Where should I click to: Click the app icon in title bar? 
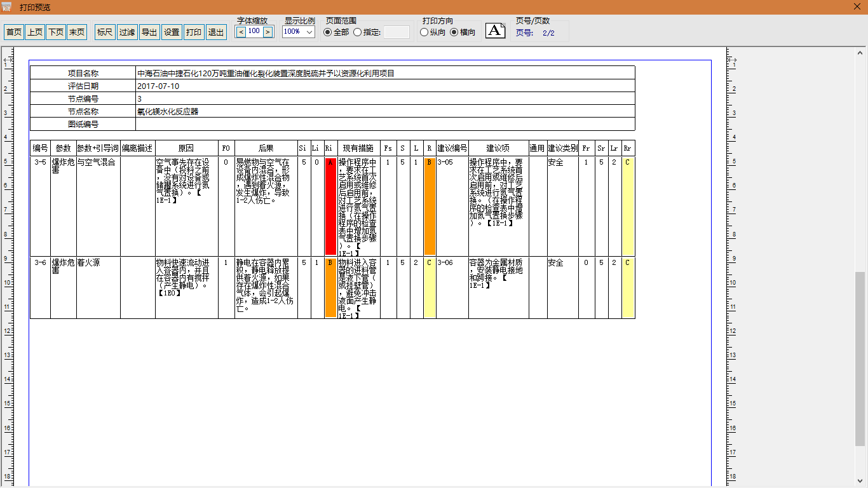[8, 7]
